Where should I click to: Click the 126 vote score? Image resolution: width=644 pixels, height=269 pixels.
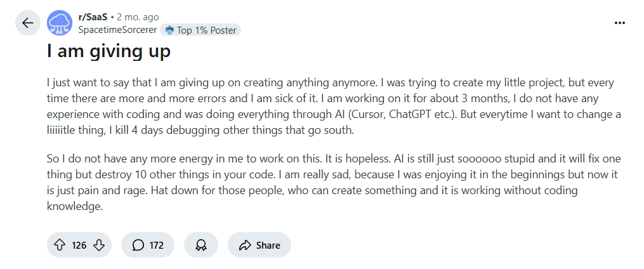click(79, 245)
